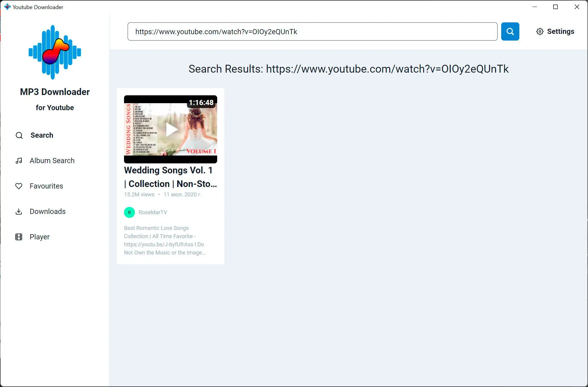The image size is (588, 387).
Task: Click RoseMarTV channel name link
Action: click(x=153, y=212)
